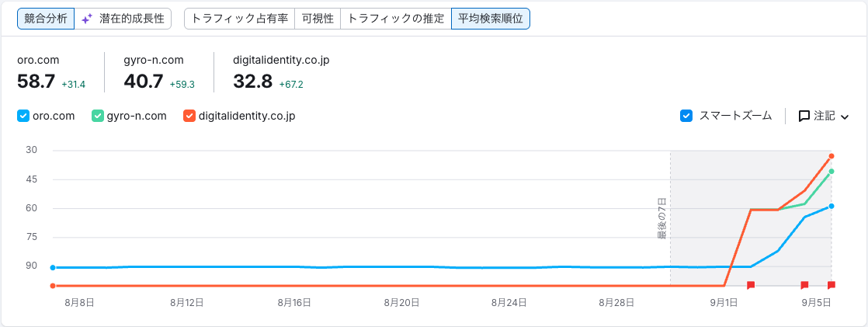Open the 注記 notes dropdown
Screen dimensions: 868x327
click(824, 117)
